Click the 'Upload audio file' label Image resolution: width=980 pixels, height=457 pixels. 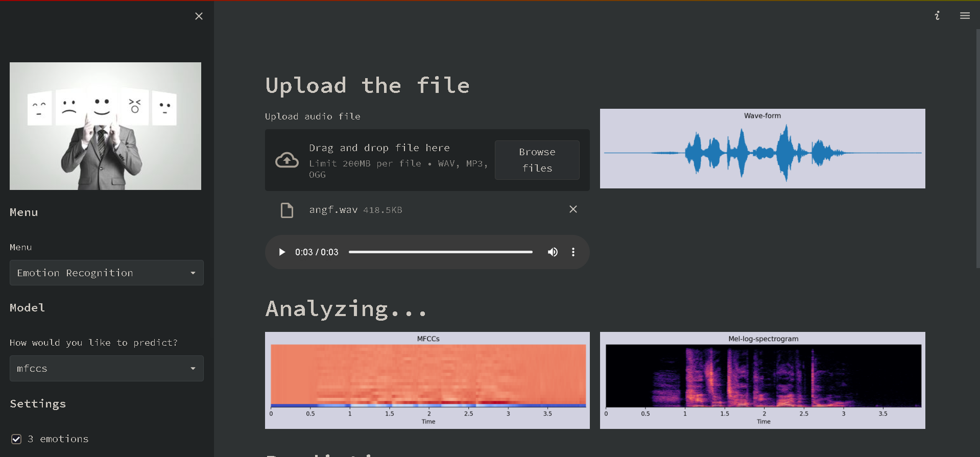(x=313, y=116)
